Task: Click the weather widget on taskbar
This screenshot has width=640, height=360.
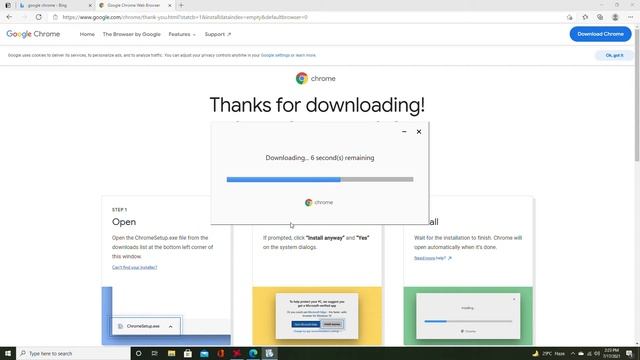Action: 549,353
